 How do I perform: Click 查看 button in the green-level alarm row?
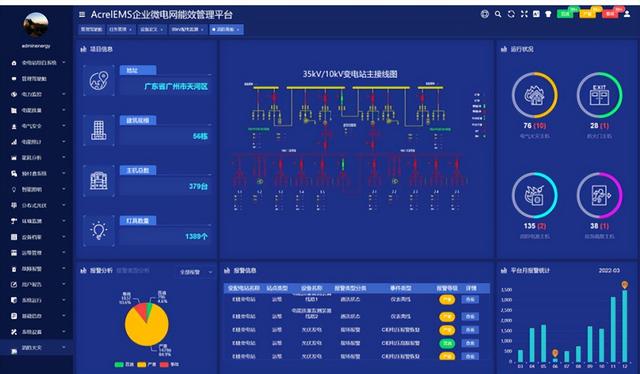point(470,343)
